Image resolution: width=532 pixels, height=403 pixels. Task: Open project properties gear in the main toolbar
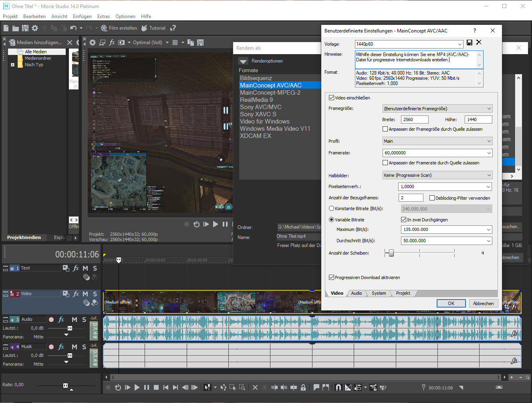click(x=35, y=28)
